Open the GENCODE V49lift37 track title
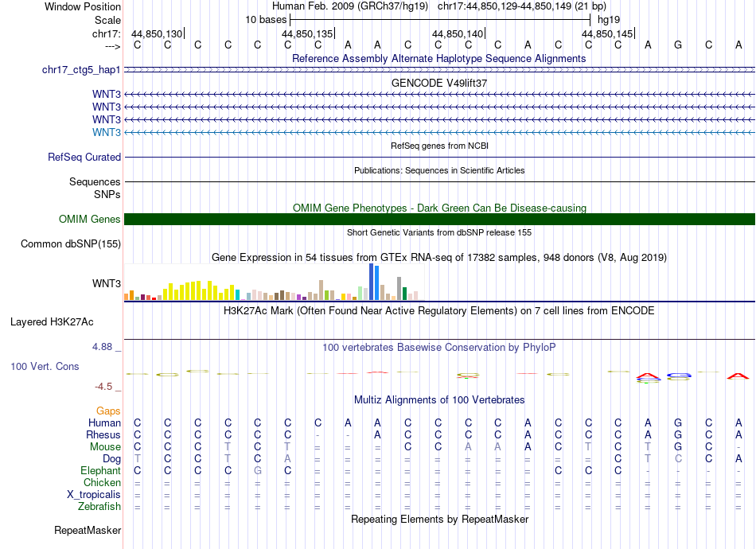Screen dimensions: 756x549 click(x=439, y=83)
